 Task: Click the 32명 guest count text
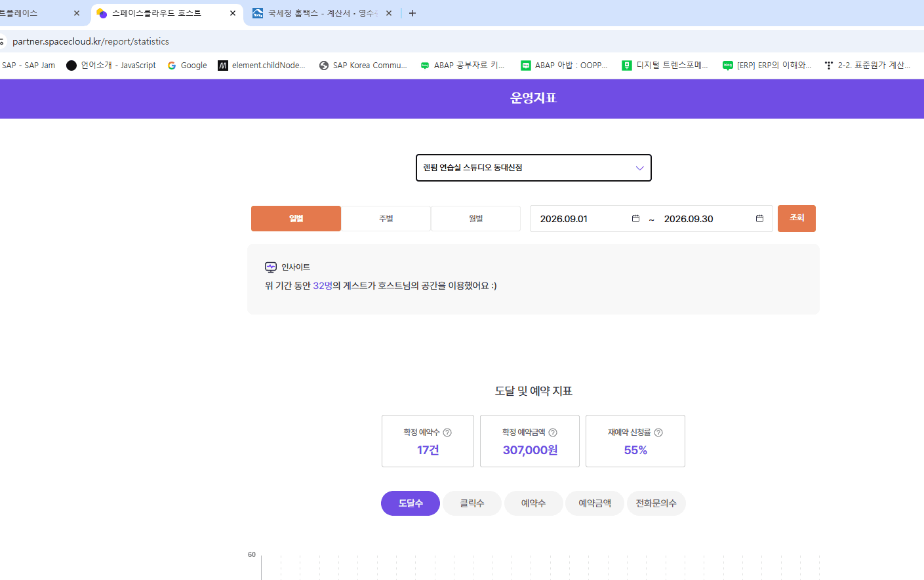click(x=323, y=286)
